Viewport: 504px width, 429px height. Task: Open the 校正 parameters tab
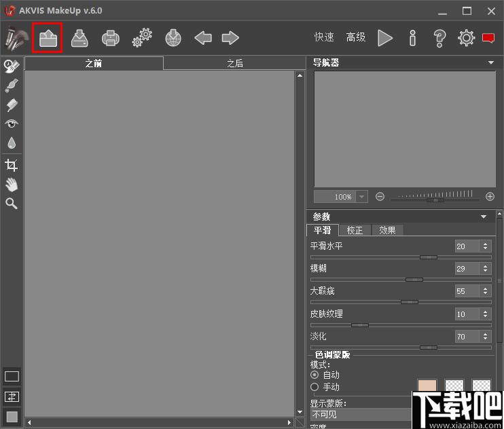(x=355, y=230)
